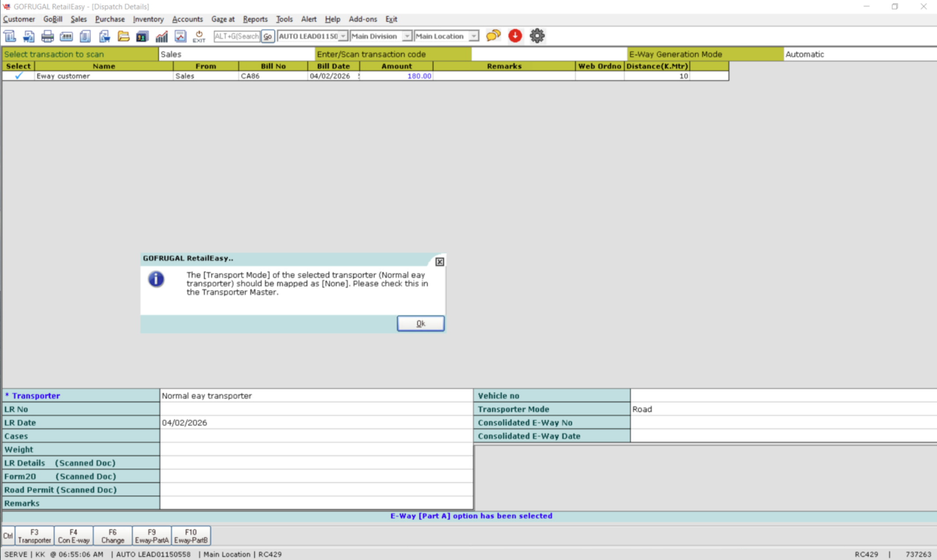
Task: Click the Go button beside search
Action: click(268, 36)
